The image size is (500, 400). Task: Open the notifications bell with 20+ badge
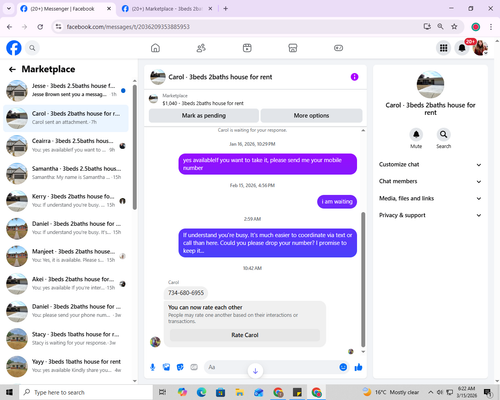(462, 48)
